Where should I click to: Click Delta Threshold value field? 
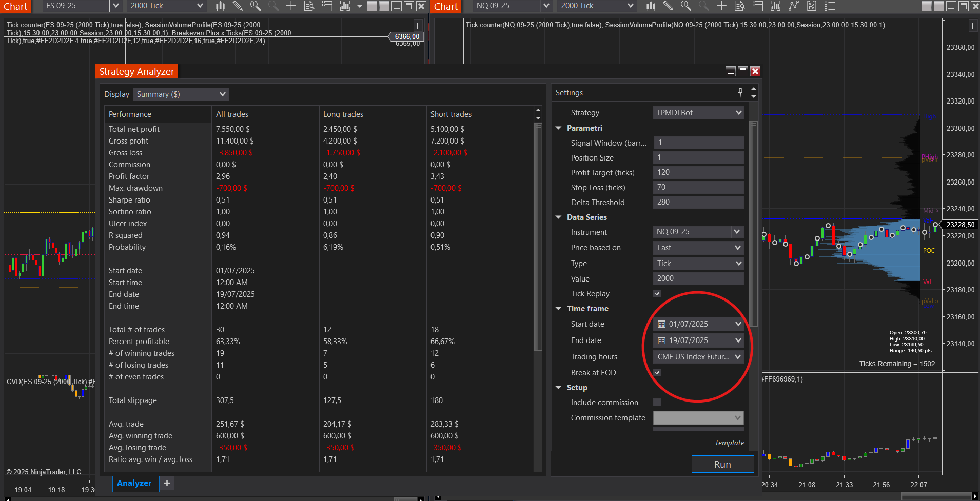click(x=698, y=202)
